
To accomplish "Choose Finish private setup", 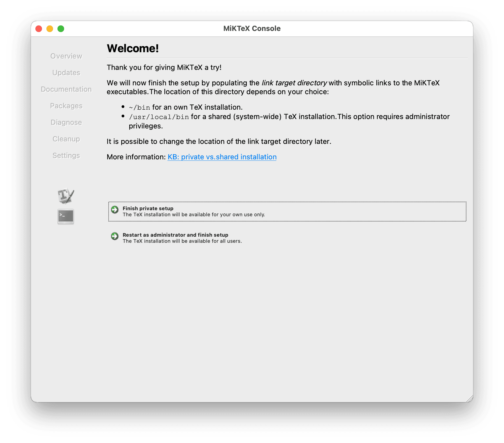I will click(287, 211).
